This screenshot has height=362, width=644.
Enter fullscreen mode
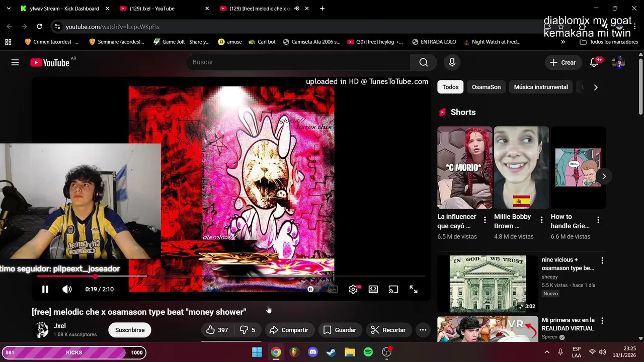[x=414, y=289]
